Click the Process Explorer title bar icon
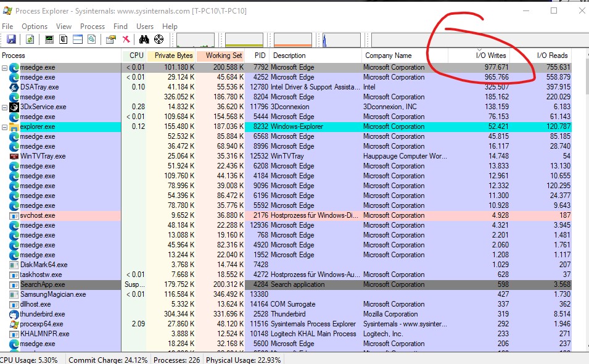Image resolution: width=589 pixels, height=364 pixels. tap(7, 10)
